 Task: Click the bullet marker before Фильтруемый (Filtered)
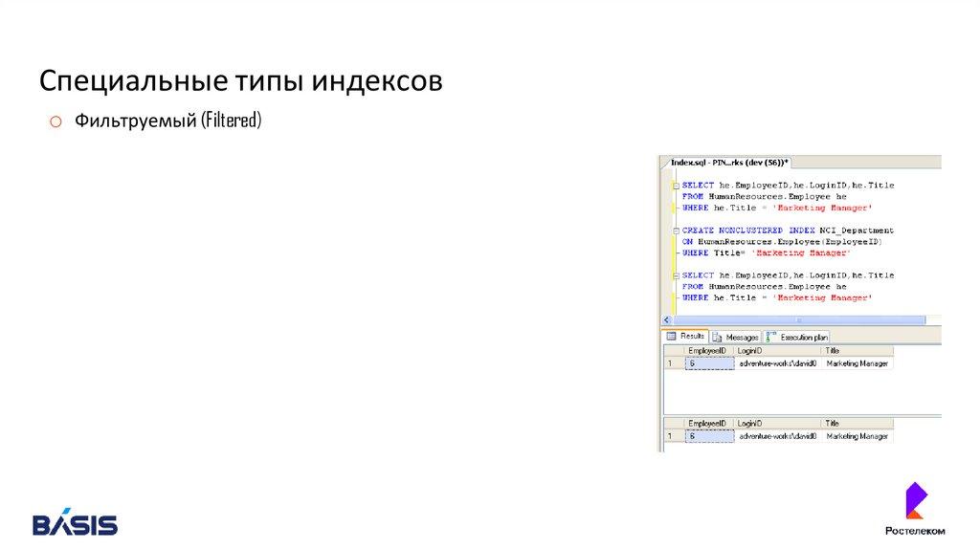coord(56,121)
